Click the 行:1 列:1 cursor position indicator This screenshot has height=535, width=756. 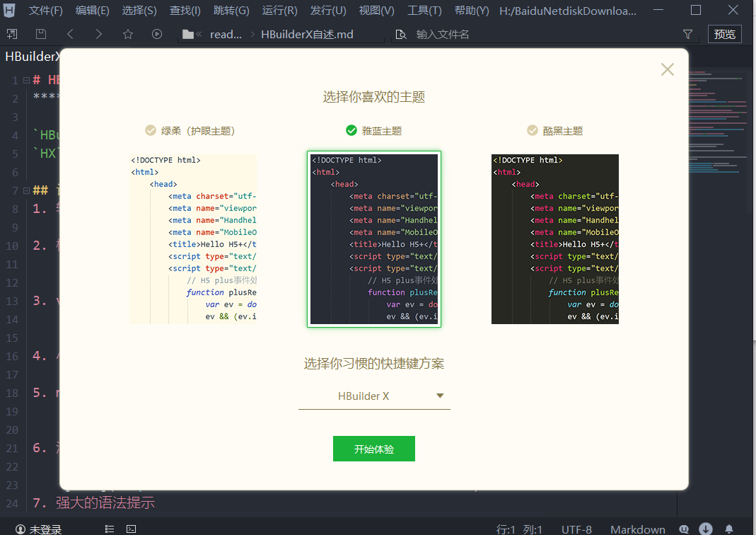519,529
